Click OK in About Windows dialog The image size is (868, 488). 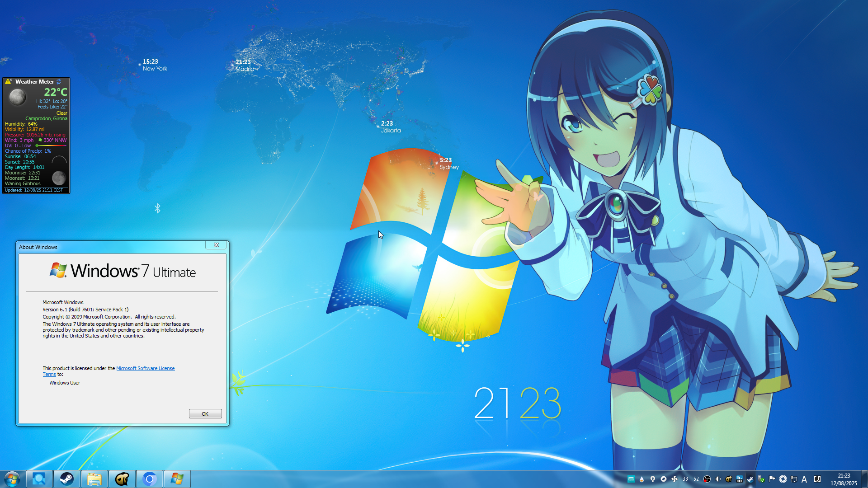pos(205,414)
